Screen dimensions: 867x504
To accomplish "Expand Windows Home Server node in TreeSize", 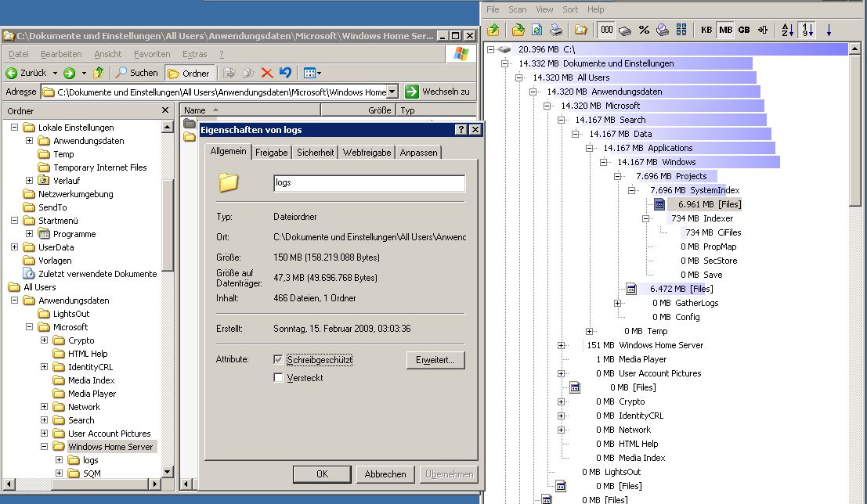I will (x=561, y=345).
